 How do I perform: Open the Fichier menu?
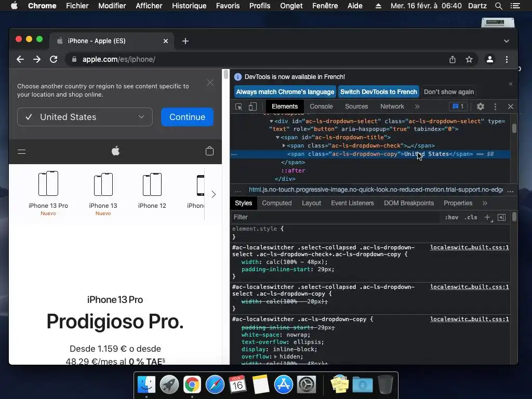pos(77,6)
